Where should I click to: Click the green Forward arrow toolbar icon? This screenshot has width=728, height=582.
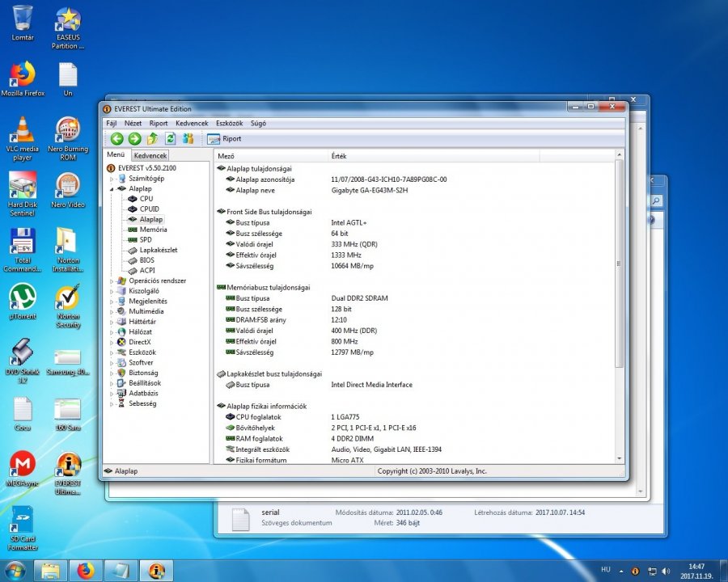pos(134,139)
